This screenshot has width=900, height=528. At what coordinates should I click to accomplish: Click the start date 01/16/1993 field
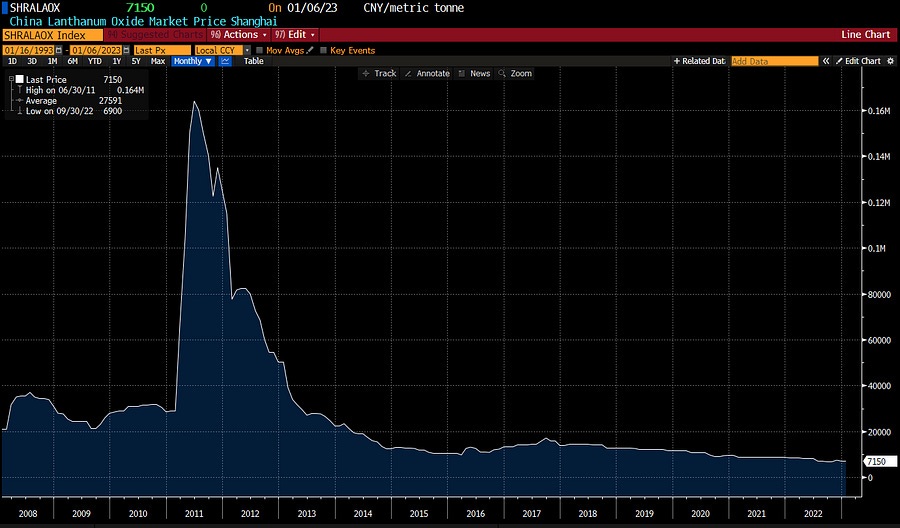29,51
